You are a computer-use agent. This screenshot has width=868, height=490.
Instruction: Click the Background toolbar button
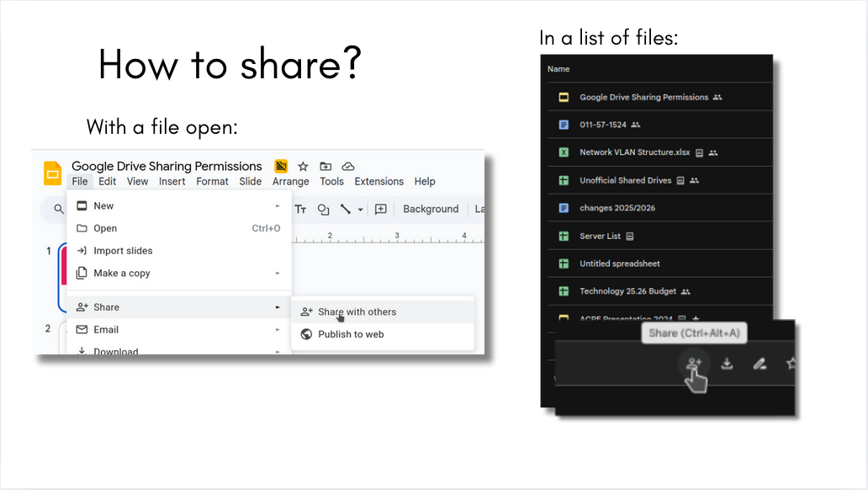(431, 209)
